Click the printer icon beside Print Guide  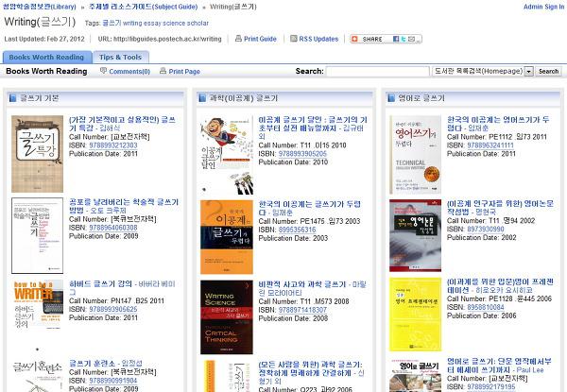[x=238, y=39]
